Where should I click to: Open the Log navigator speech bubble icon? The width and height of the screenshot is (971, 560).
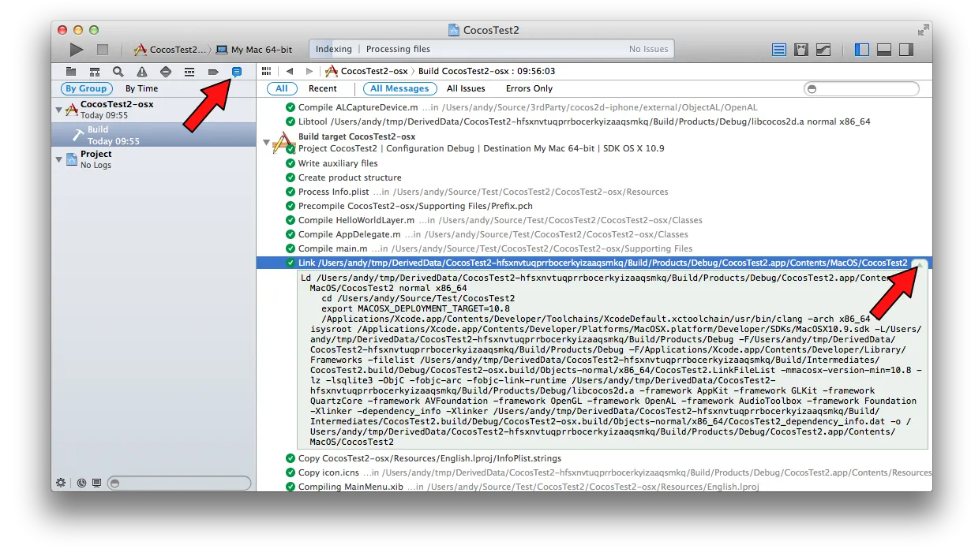236,72
